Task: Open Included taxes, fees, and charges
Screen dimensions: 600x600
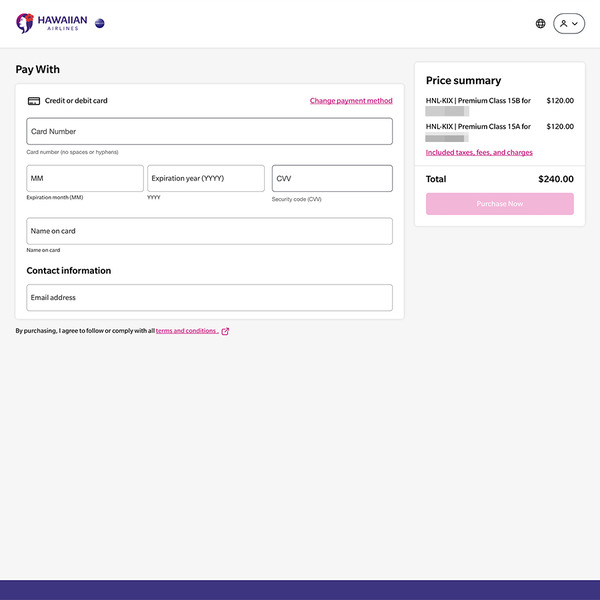Action: (x=479, y=152)
